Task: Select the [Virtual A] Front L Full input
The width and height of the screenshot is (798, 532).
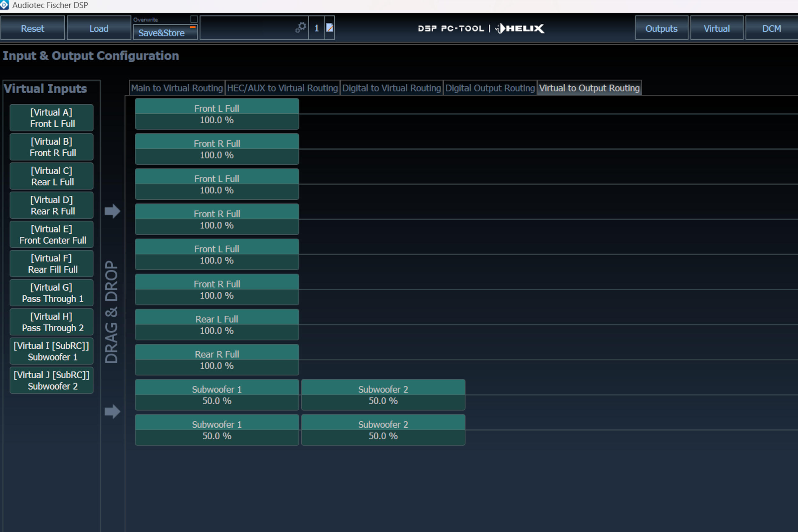Action: point(51,118)
